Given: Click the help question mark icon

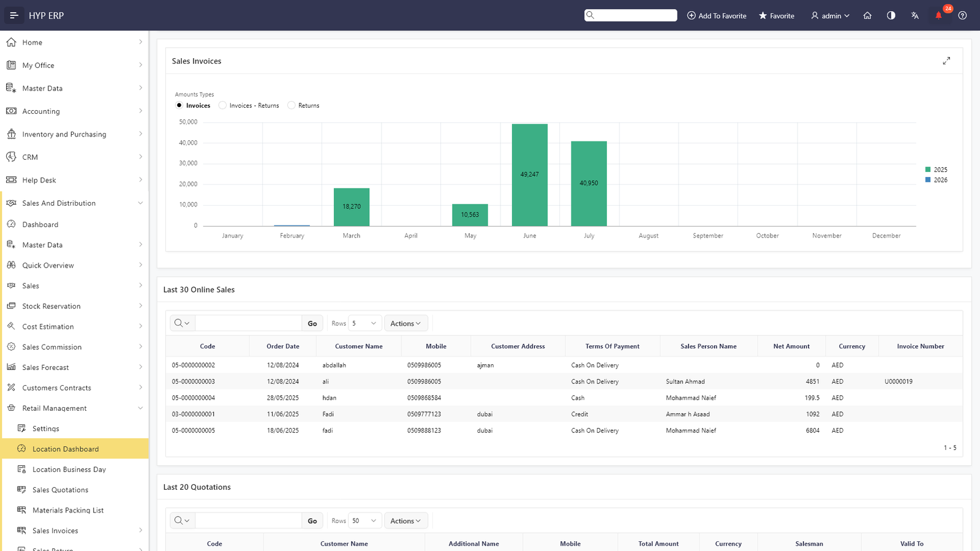Looking at the screenshot, I should (x=962, y=15).
